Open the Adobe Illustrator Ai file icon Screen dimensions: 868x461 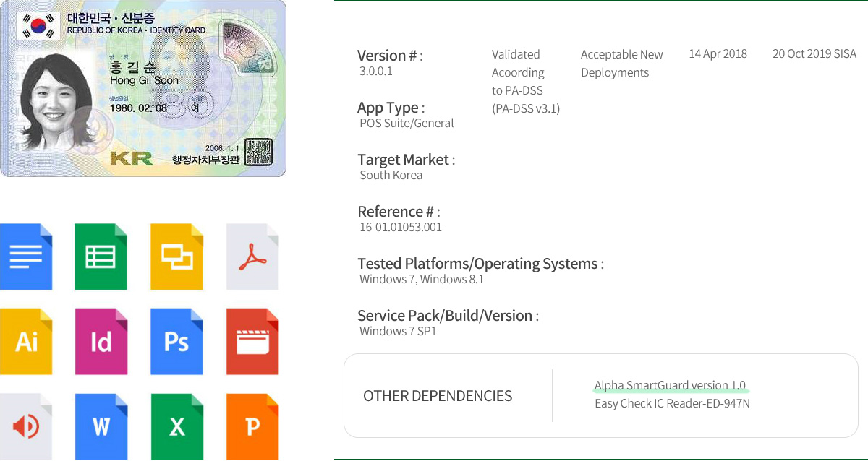click(x=26, y=341)
